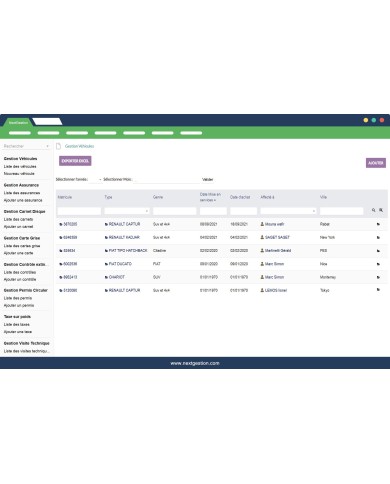Open row action icon for New York vehicle
This screenshot has width=390, height=484.
pos(378,237)
